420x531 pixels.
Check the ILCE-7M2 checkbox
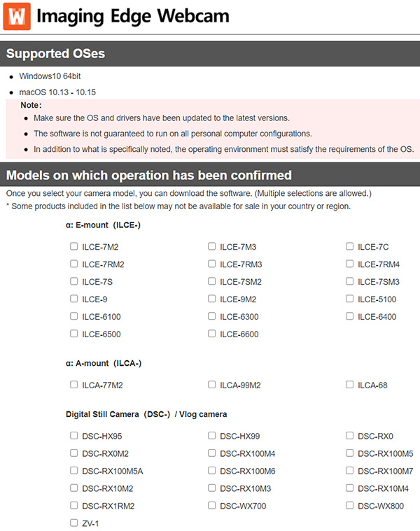(x=74, y=246)
